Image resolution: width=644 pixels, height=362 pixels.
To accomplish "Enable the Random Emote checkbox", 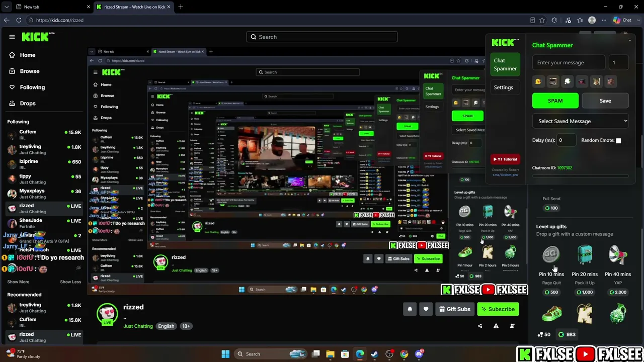I will coord(618,141).
